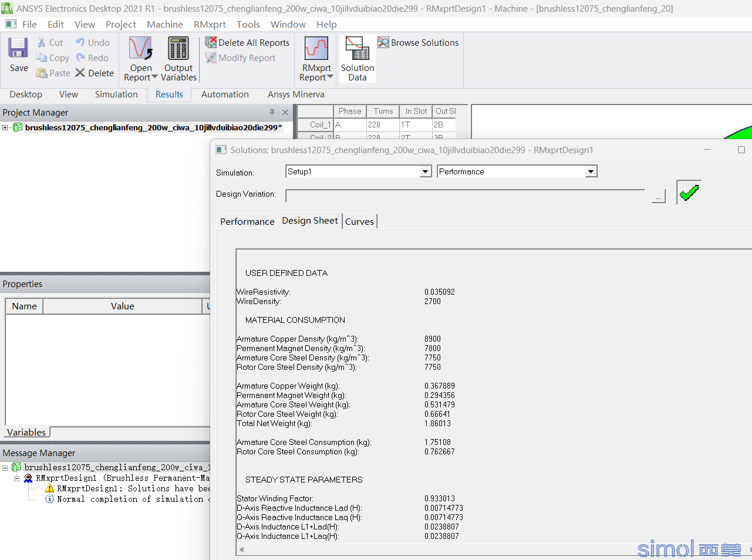
Task: Click the Phase column header
Action: click(x=350, y=111)
